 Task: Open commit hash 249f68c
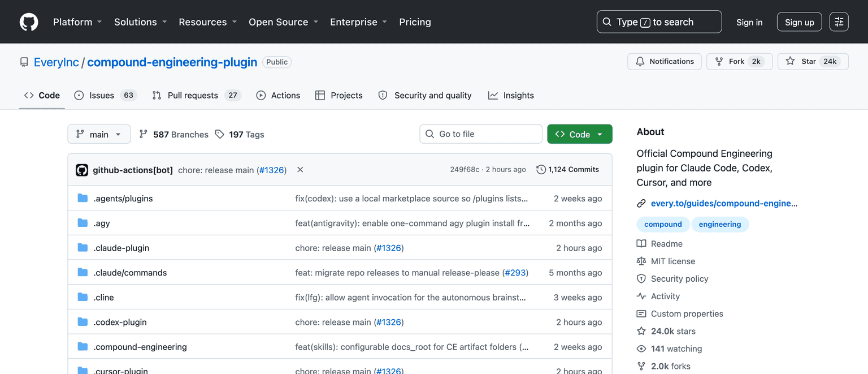pyautogui.click(x=465, y=170)
